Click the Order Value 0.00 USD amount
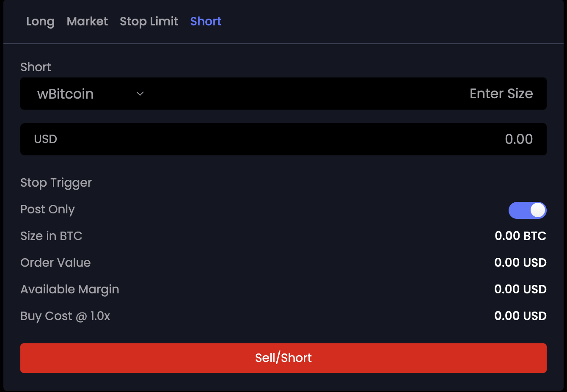Image resolution: width=567 pixels, height=392 pixels. pyautogui.click(x=520, y=262)
